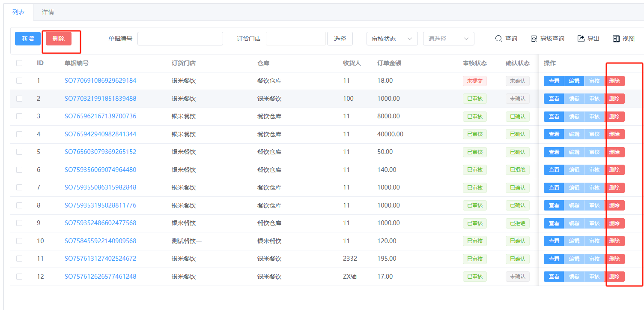Open the 视图 view layout icon
Viewport: 644px width, 310px height.
616,39
